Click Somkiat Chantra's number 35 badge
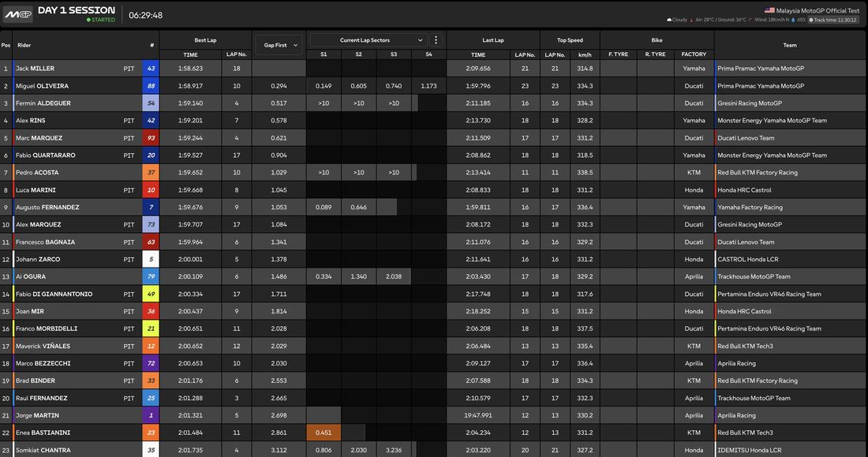This screenshot has height=457, width=868. 151,450
